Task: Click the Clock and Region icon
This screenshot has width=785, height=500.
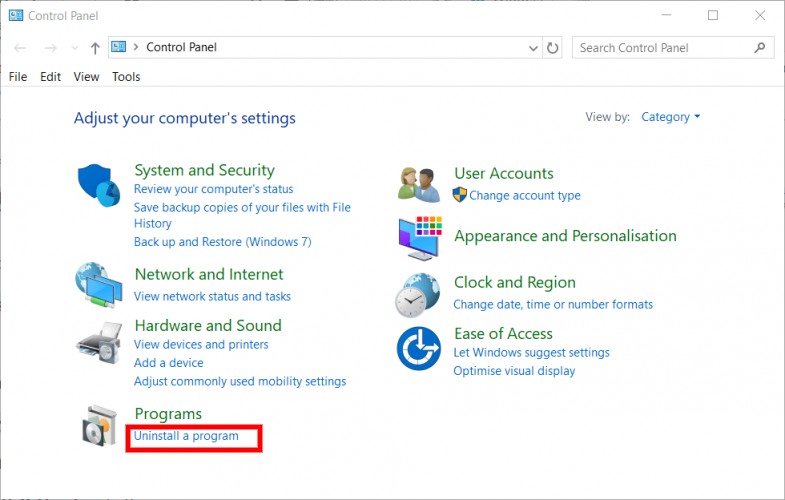Action: click(418, 295)
